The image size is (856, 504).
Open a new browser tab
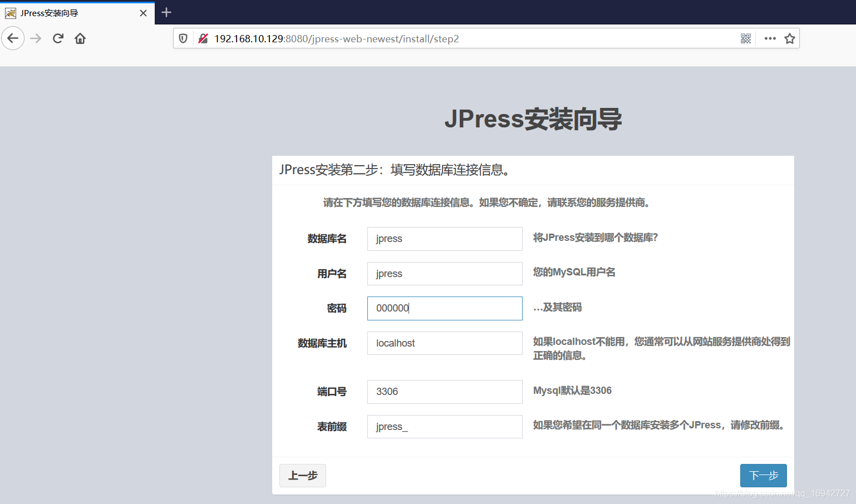coord(165,12)
